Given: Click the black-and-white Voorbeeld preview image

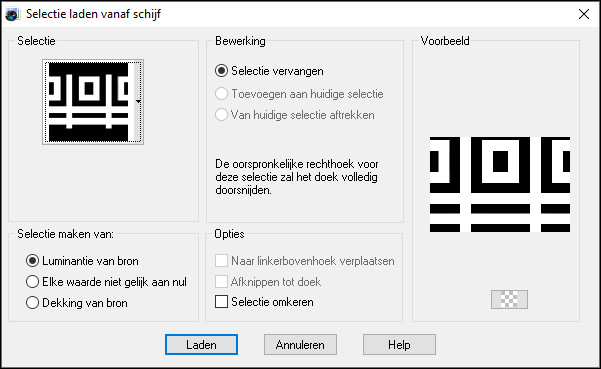Looking at the screenshot, I should tap(500, 184).
